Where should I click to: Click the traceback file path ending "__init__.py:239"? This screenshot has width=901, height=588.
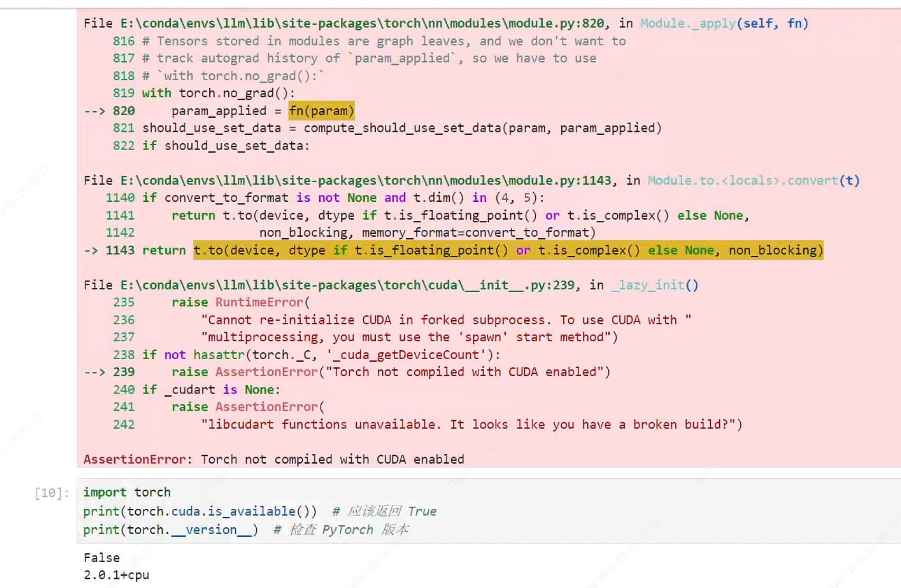[x=347, y=285]
